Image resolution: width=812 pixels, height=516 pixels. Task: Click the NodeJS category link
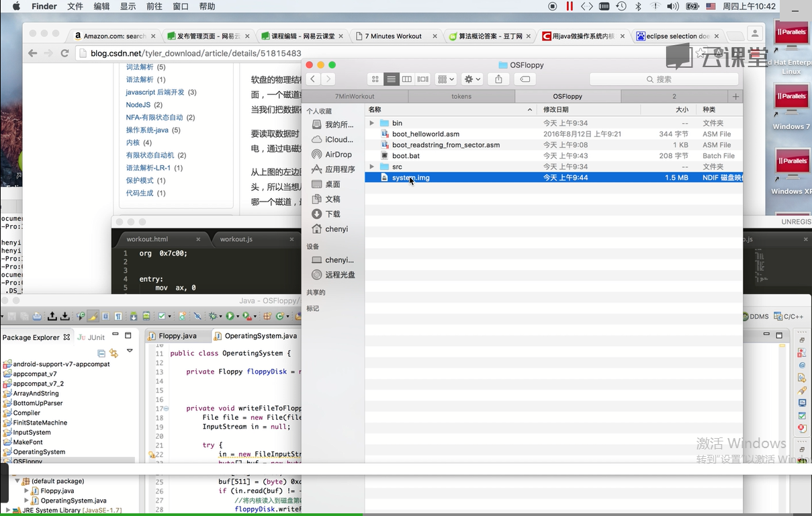tap(138, 105)
